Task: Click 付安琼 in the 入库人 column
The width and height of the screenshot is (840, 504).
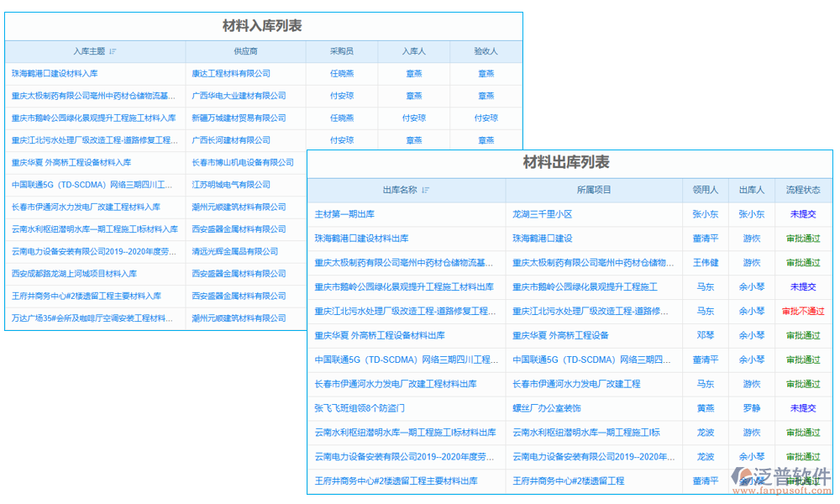Action: (414, 118)
